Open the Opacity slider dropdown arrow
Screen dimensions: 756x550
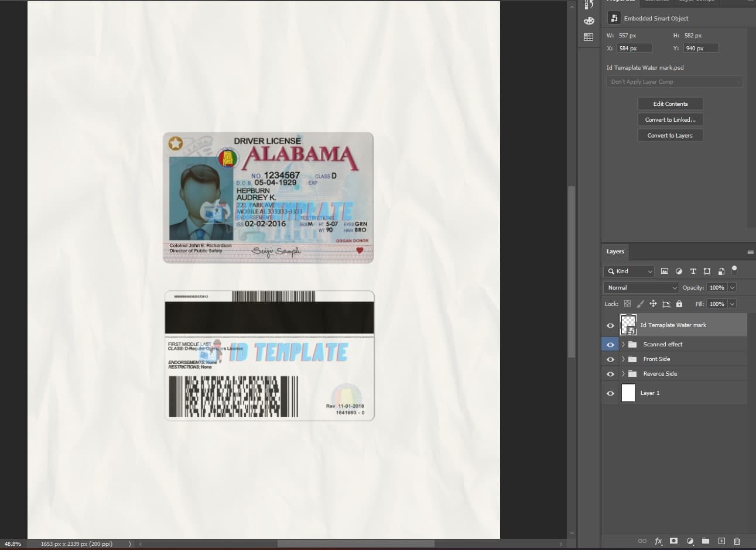click(732, 287)
